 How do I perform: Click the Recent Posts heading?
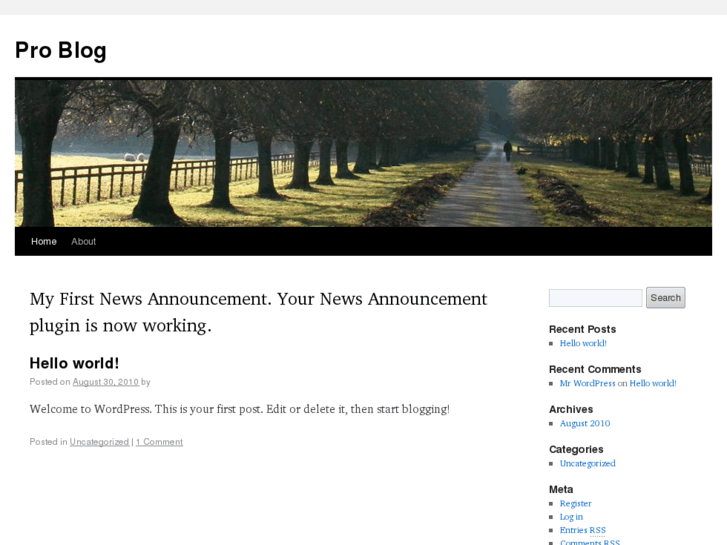(x=582, y=329)
